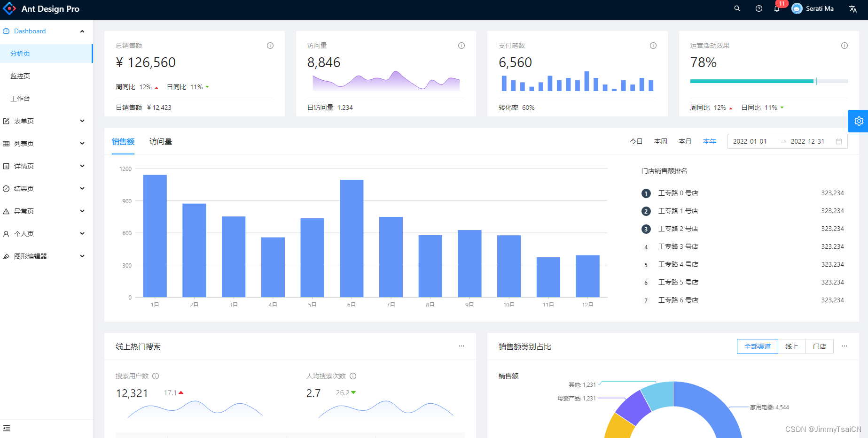Viewport: 868px width, 438px height.
Task: Collapse the Dashboard menu chevron
Action: pos(82,31)
